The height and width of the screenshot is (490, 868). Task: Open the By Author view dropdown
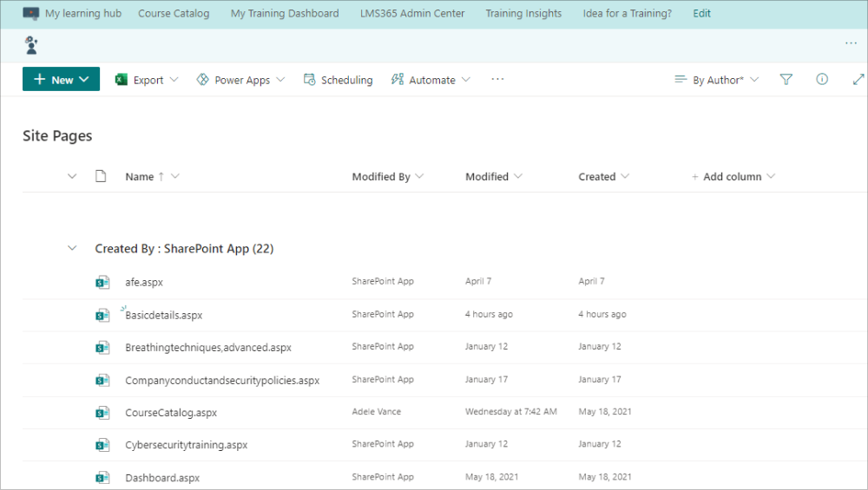716,80
